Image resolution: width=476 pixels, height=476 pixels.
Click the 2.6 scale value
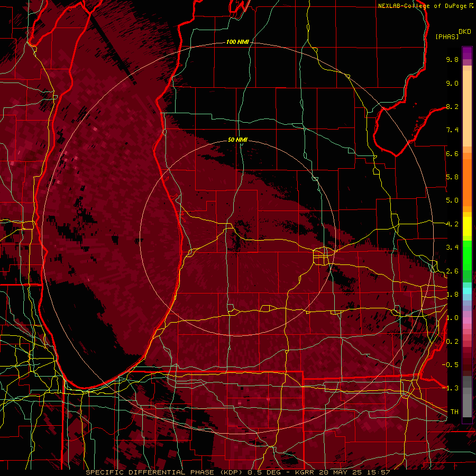[452, 271]
